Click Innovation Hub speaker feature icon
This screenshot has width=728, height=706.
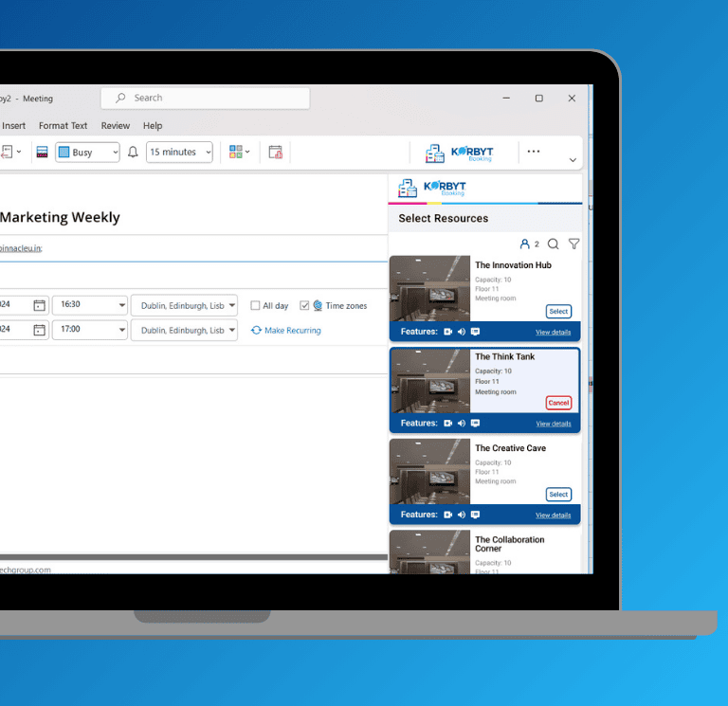click(462, 332)
